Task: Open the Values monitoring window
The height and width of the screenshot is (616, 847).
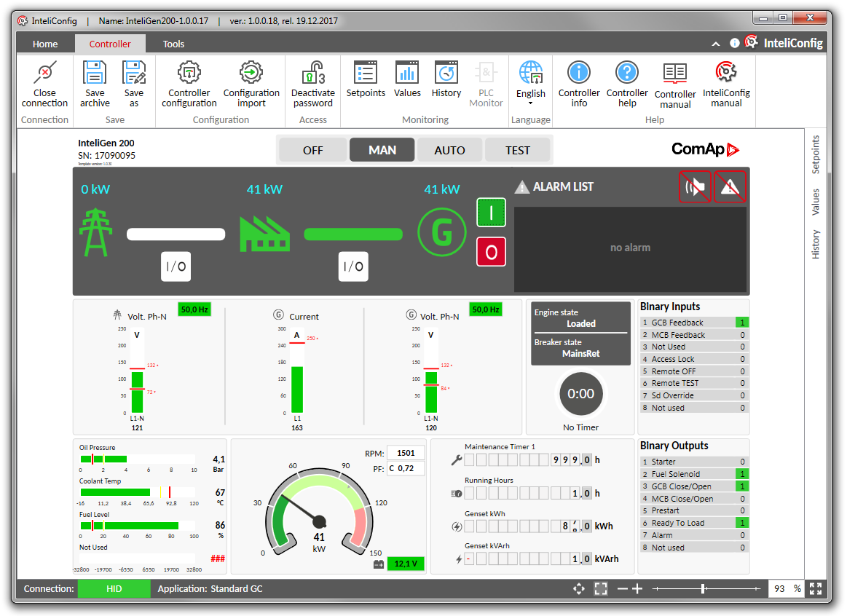Action: point(407,82)
